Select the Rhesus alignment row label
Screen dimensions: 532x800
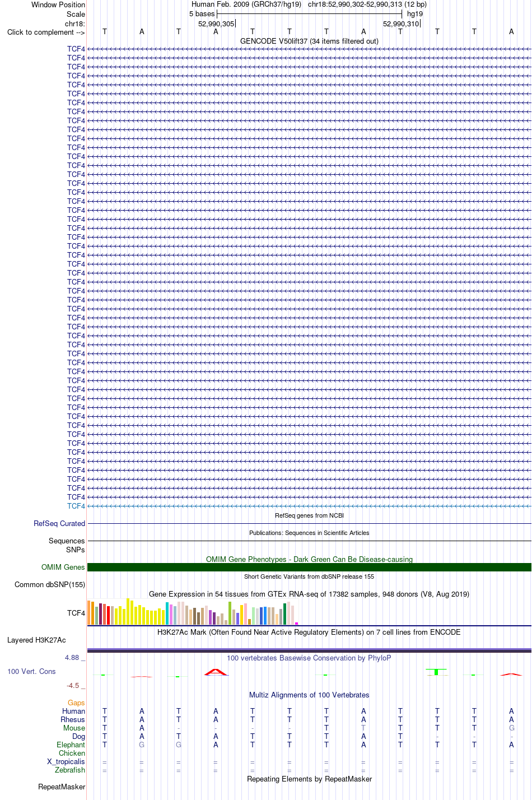click(73, 719)
